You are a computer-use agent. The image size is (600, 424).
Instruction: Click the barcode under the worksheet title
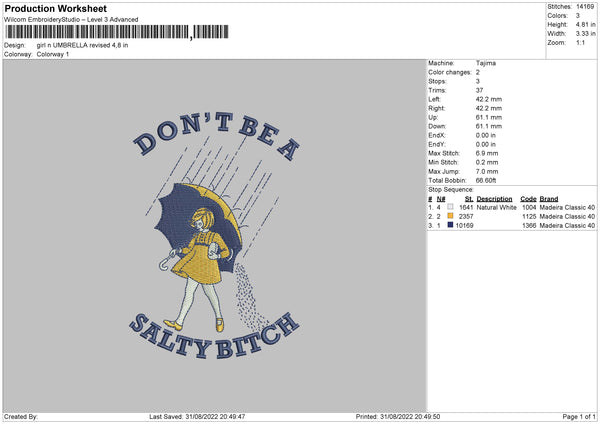point(117,32)
